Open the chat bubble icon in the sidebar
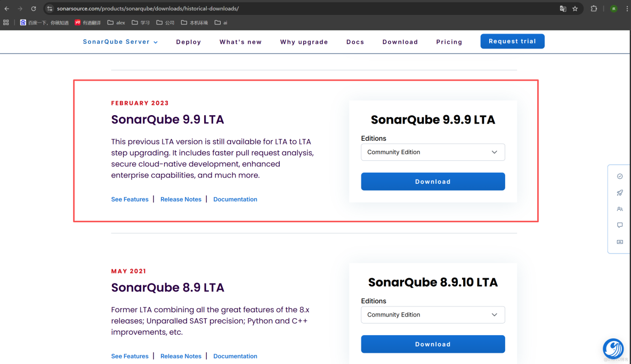The height and width of the screenshot is (364, 631). click(x=619, y=225)
